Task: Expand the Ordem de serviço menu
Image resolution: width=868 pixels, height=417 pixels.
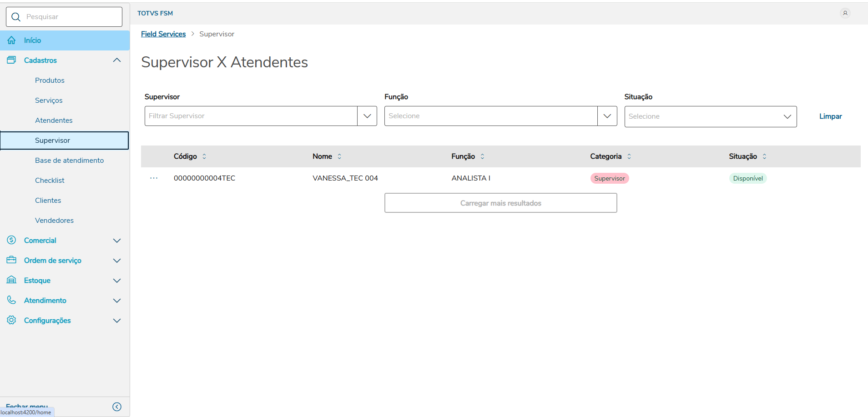Action: pos(117,261)
